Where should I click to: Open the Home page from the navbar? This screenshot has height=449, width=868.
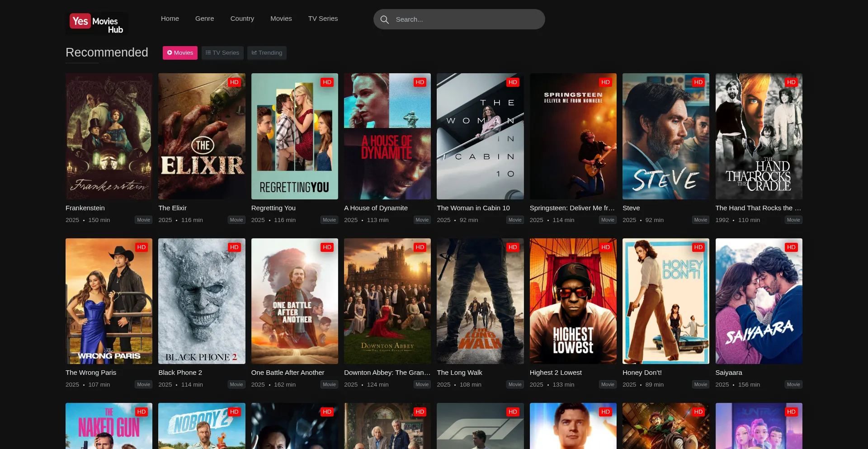(x=170, y=19)
